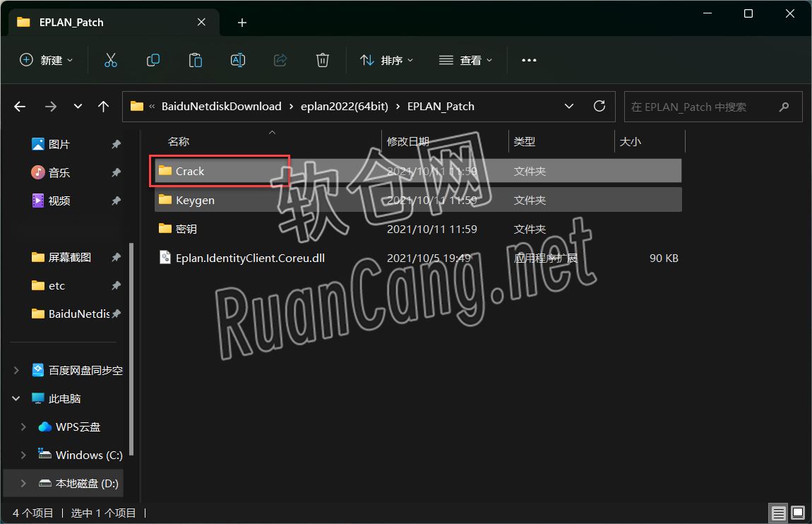Open a new tab with the plus button

pos(241,22)
